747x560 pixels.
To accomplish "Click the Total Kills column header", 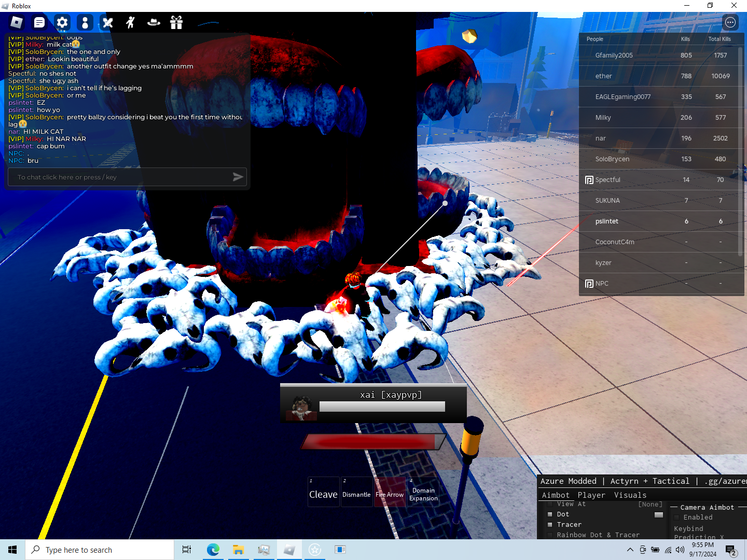I will 720,39.
